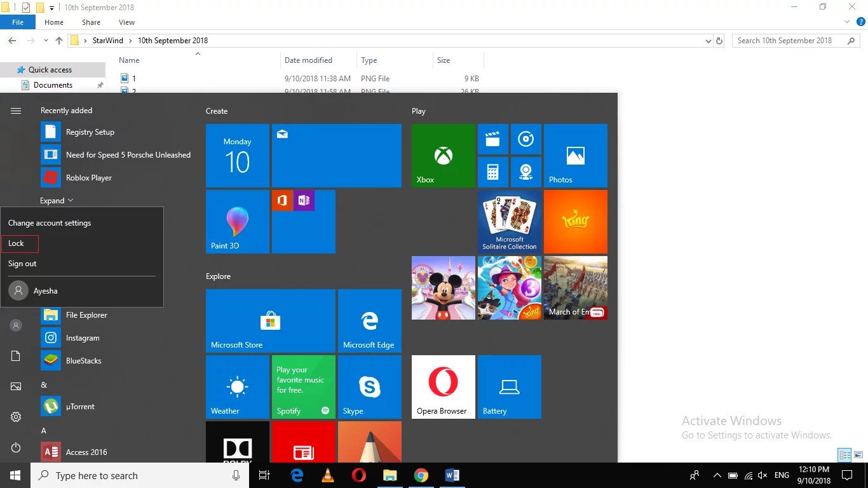The image size is (868, 488).
Task: Open the Mickey Mouse game tile
Action: (x=443, y=288)
